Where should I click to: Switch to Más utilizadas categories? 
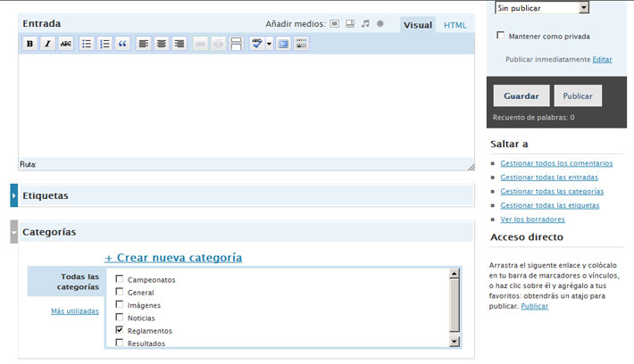pos(75,311)
